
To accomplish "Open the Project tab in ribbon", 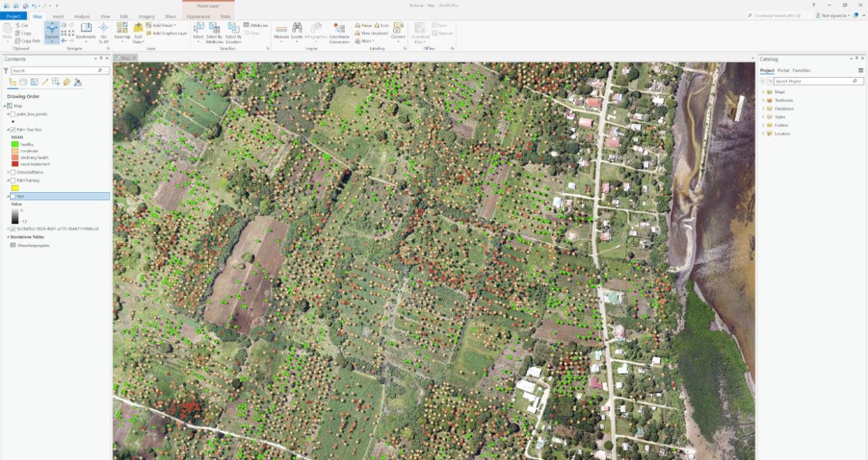I will (13, 16).
